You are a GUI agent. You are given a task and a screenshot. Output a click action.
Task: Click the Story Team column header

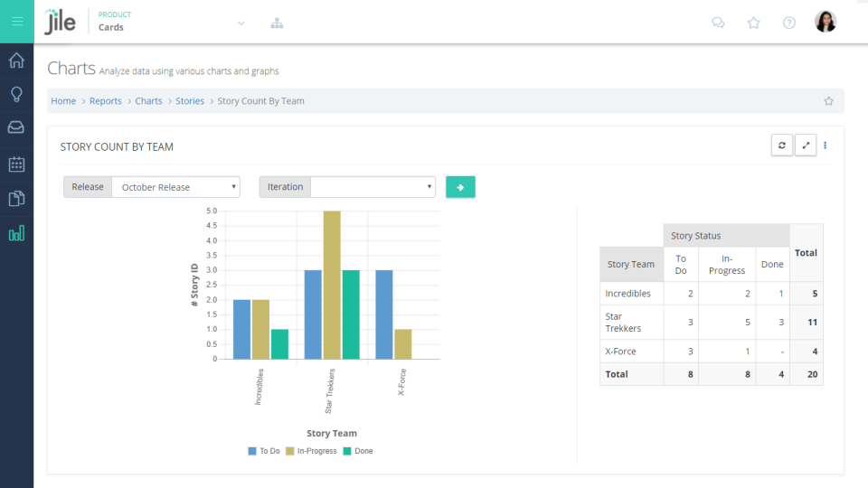[631, 264]
